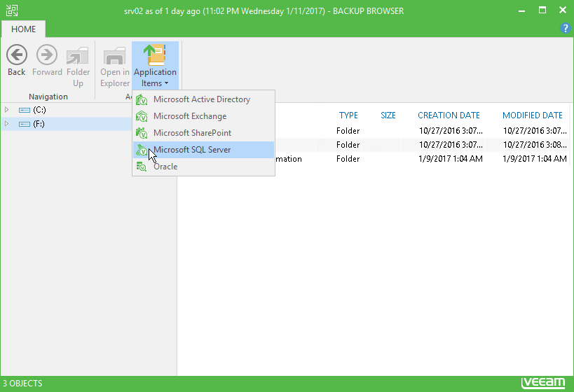Screen dimensions: 574x392
Task: Select modified date 10/27/2016 3:08... cell
Action: pyautogui.click(x=535, y=145)
